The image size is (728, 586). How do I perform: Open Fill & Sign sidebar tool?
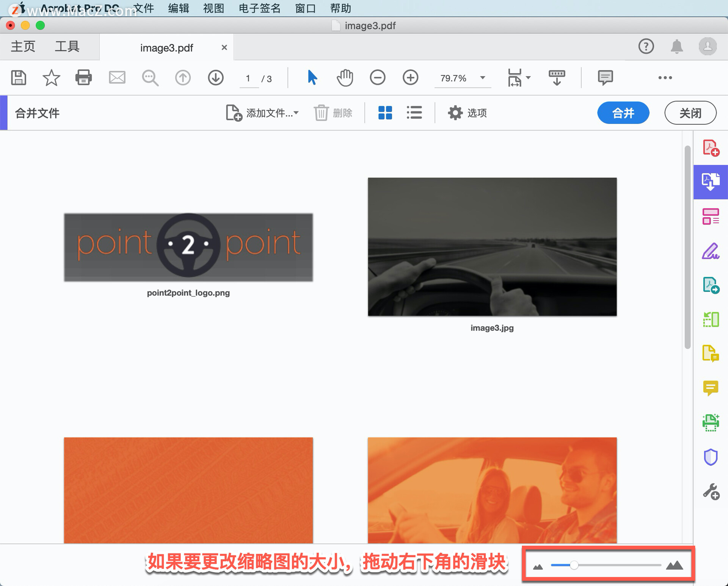coord(711,251)
